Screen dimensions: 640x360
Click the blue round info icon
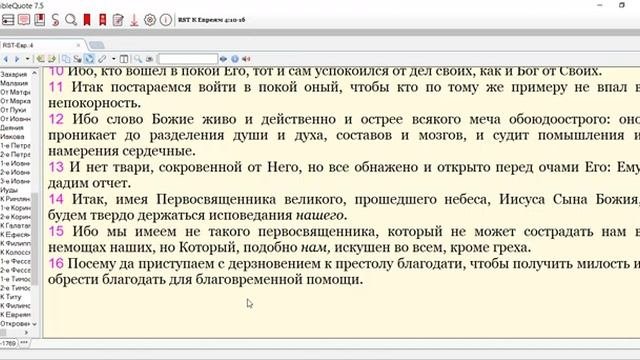click(235, 59)
